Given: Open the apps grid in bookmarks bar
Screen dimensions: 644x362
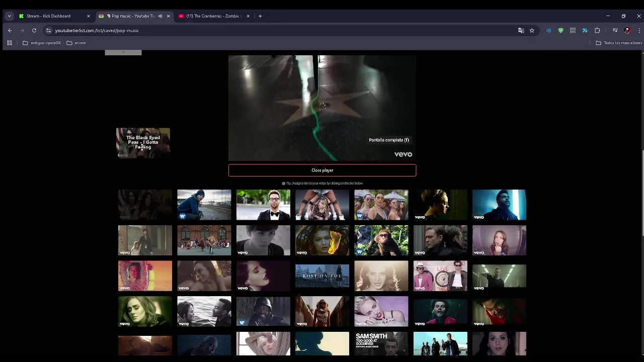Looking at the screenshot, I should pos(9,43).
